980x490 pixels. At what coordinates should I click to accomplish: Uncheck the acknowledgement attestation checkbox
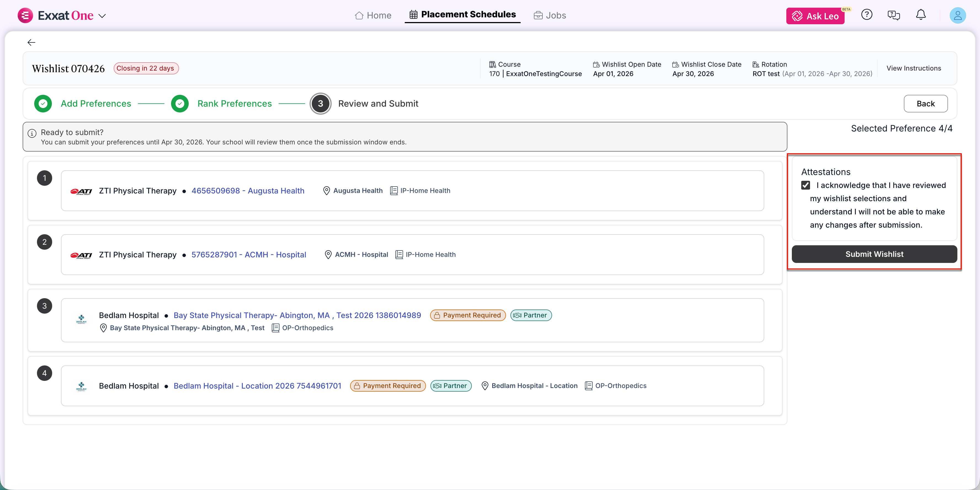pyautogui.click(x=805, y=185)
